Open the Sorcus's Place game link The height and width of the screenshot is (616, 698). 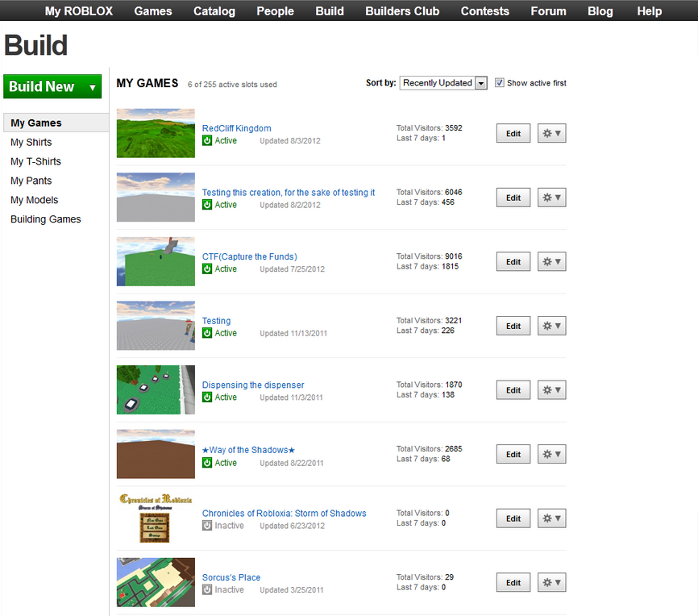[231, 577]
